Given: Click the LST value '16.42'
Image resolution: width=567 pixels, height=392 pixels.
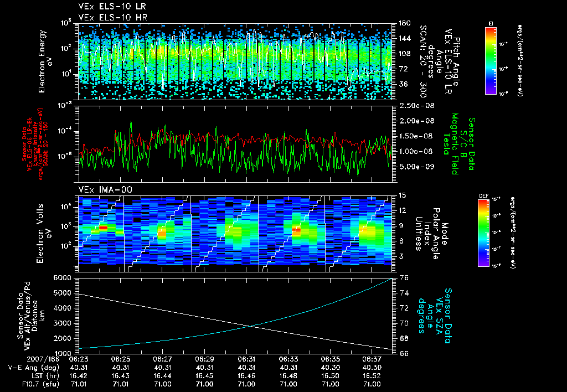Looking at the screenshot, I should (x=79, y=376).
